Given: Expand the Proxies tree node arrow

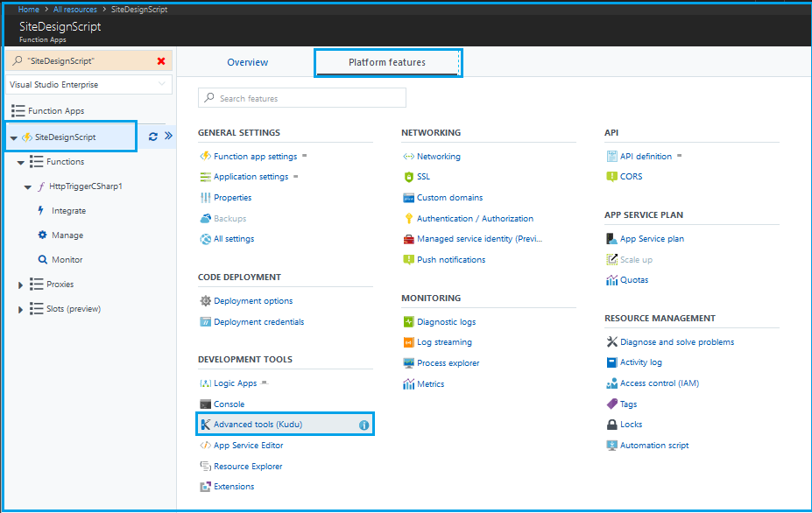Looking at the screenshot, I should 20,285.
